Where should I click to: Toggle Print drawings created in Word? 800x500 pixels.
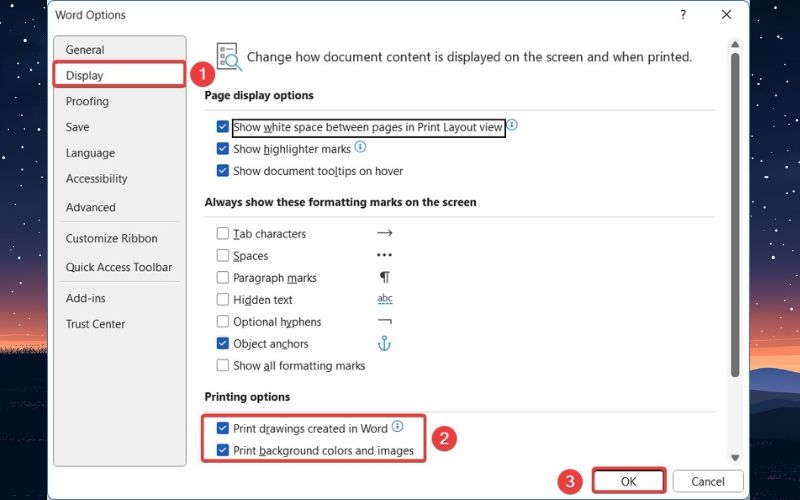click(x=222, y=428)
